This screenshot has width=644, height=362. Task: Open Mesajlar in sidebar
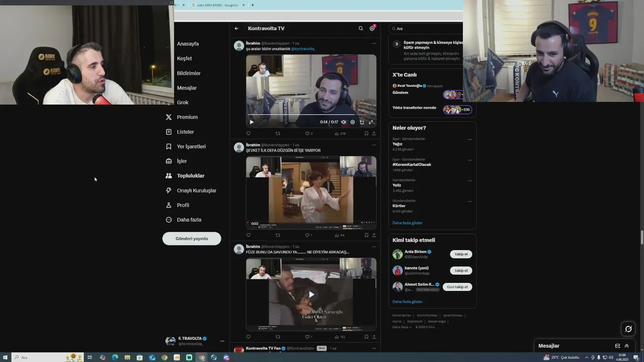(187, 88)
